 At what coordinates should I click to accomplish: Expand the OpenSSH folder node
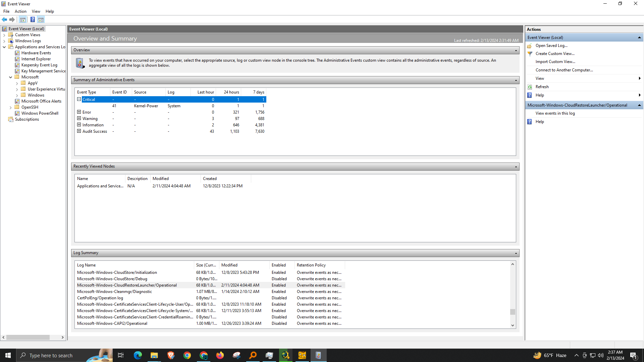coord(10,108)
